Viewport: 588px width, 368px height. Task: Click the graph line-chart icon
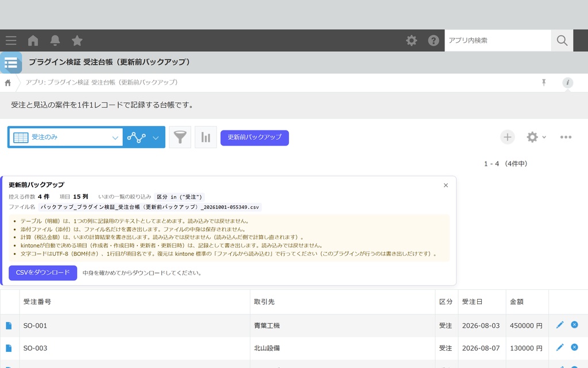pyautogui.click(x=136, y=137)
